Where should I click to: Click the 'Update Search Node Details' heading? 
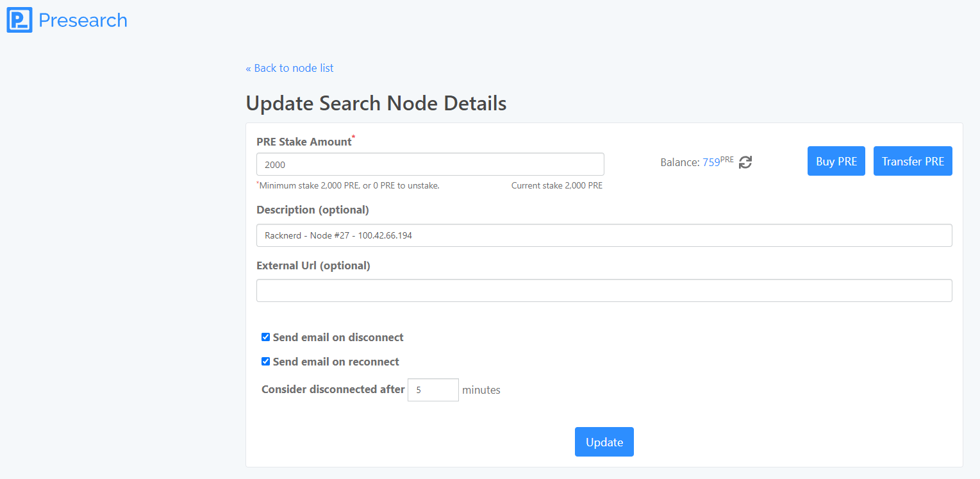(x=376, y=103)
